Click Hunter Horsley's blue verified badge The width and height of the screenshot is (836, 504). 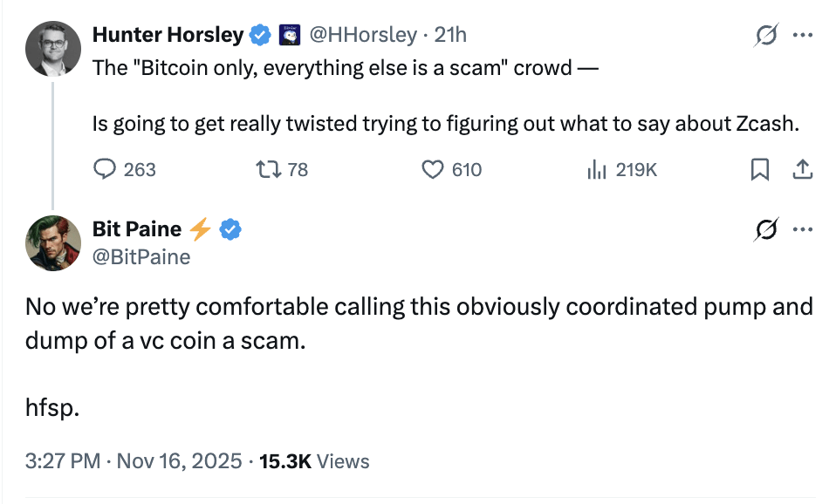pos(260,35)
